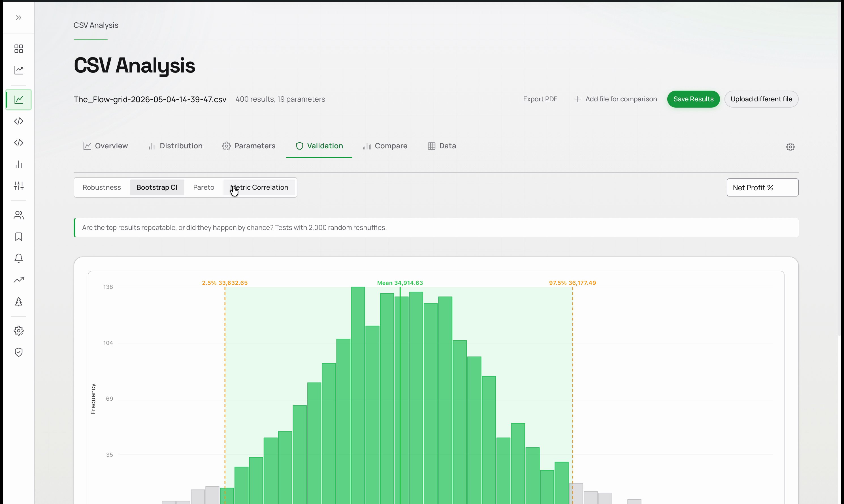
Task: Open the Data tab
Action: pos(442,146)
